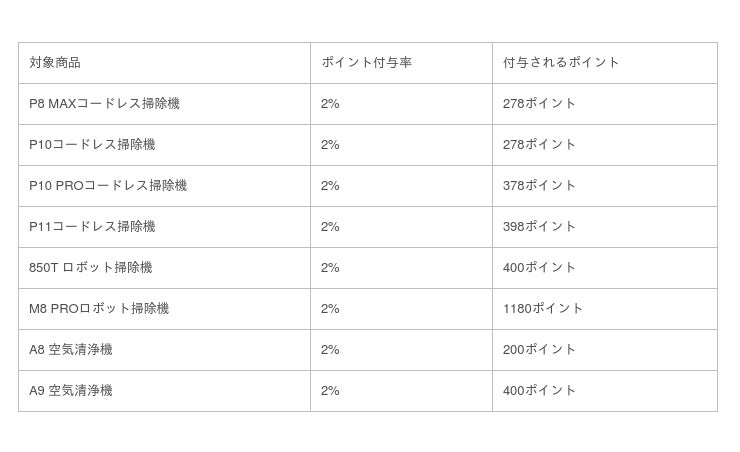This screenshot has height=452, width=740.
Task: Select the 278ポイント cell in P10 row
Action: point(539,144)
